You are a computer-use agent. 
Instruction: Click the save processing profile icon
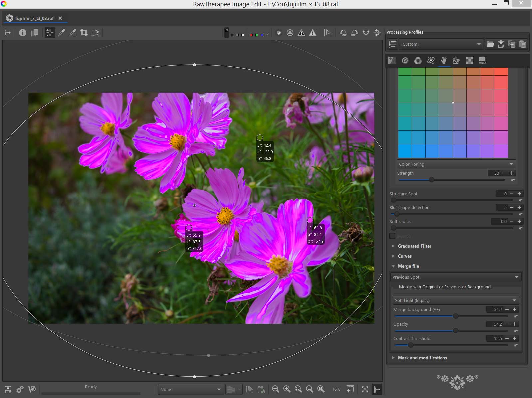(x=501, y=44)
